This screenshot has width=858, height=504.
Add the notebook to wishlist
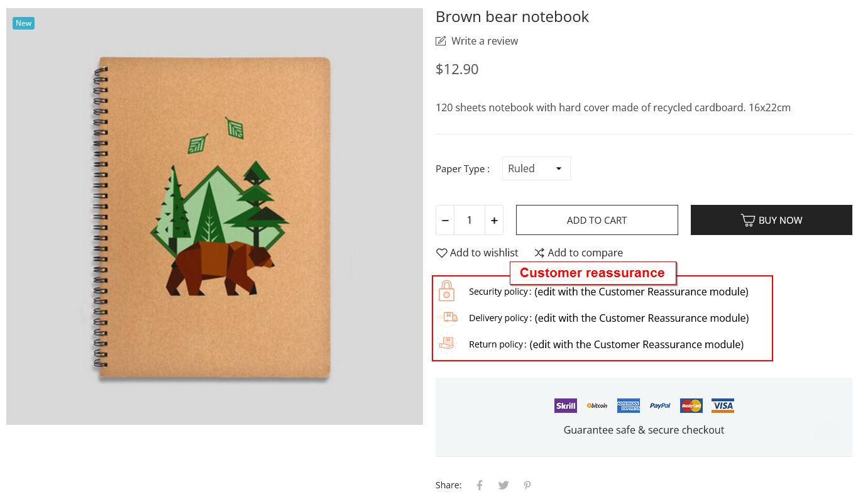477,253
